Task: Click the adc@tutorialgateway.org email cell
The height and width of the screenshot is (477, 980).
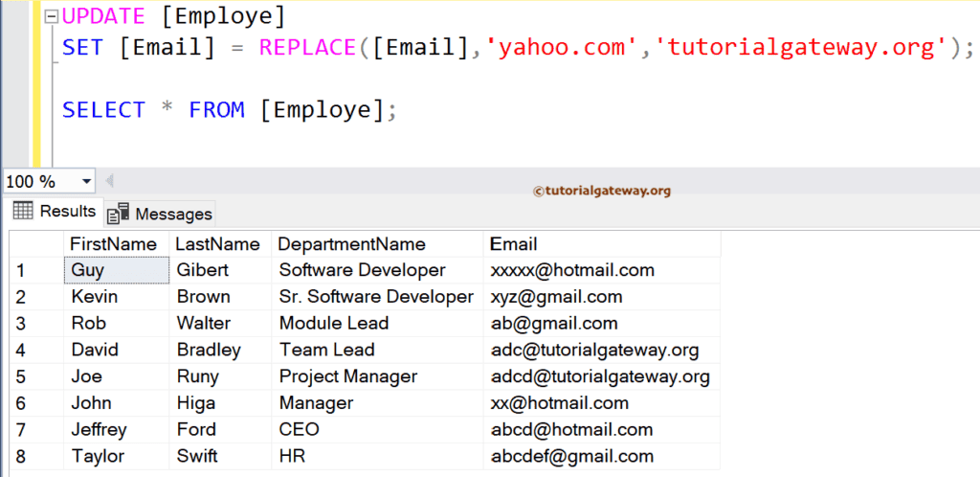Action: [x=602, y=351]
